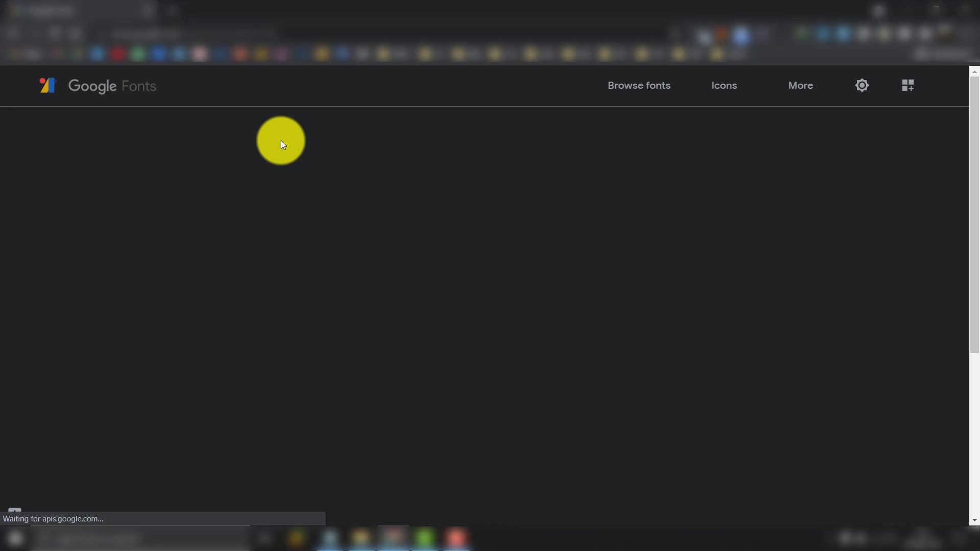This screenshot has width=980, height=551.
Task: View selected families grid-plus icon
Action: [908, 85]
